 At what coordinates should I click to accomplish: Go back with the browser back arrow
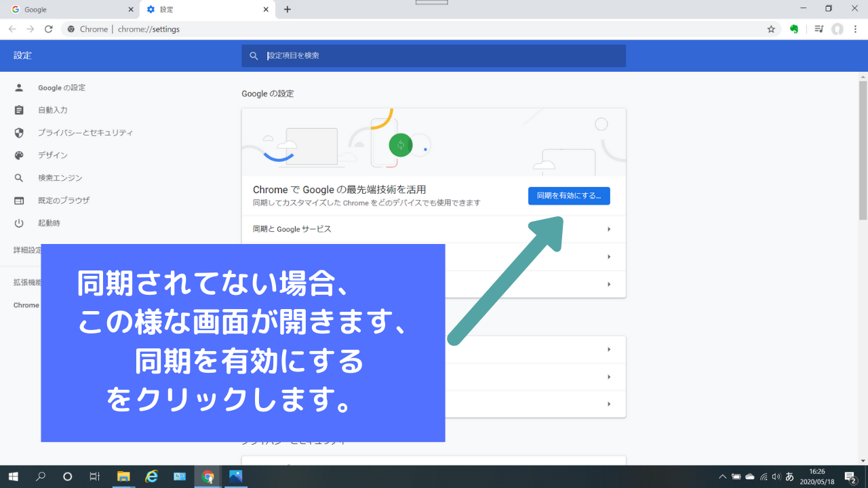tap(12, 29)
